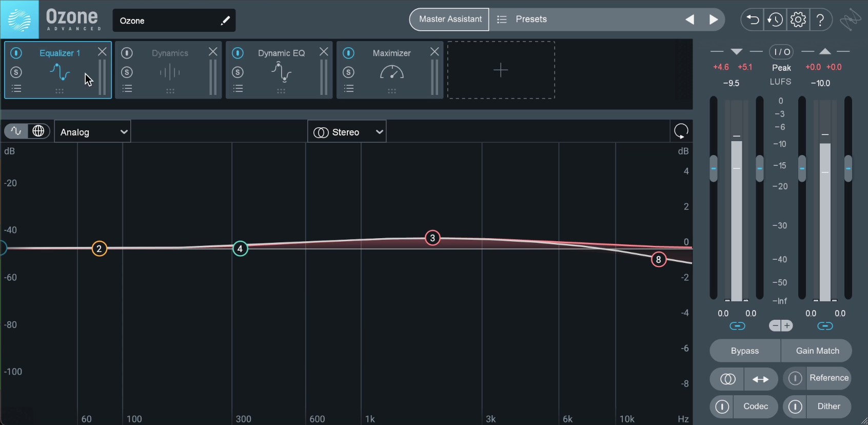
Task: Open the Reference panel
Action: [x=829, y=378]
